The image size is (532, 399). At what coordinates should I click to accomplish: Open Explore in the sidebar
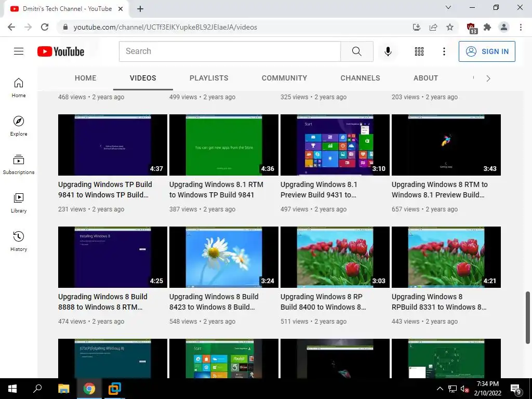tap(19, 126)
